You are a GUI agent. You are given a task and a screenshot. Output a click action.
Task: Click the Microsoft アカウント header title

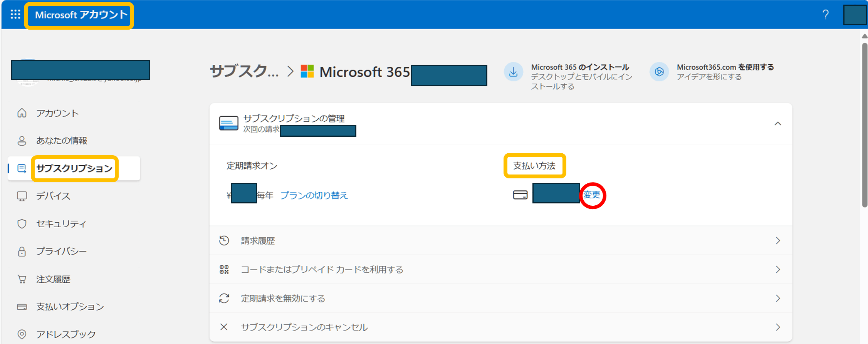point(81,15)
